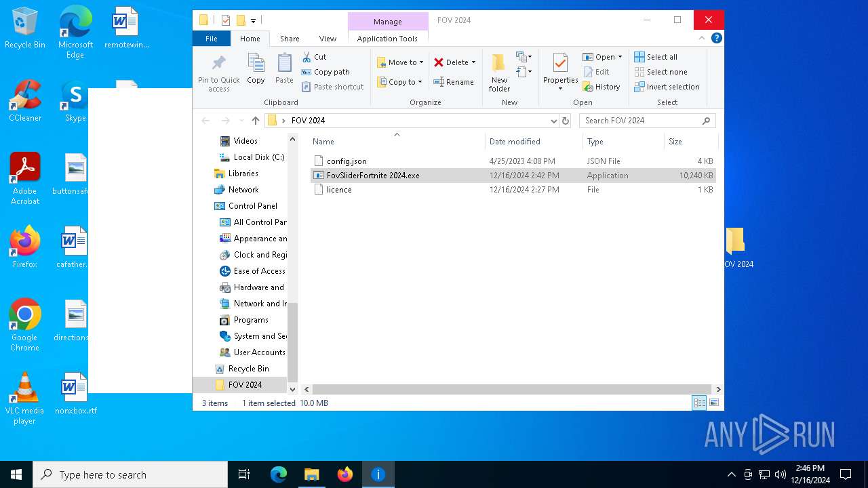Click the Refresh address bar icon

(x=566, y=121)
